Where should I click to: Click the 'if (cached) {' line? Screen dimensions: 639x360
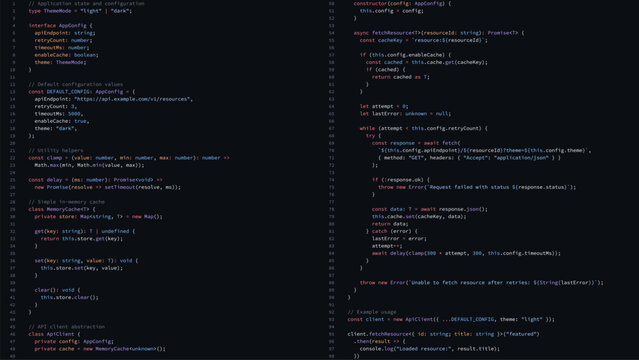click(x=386, y=70)
